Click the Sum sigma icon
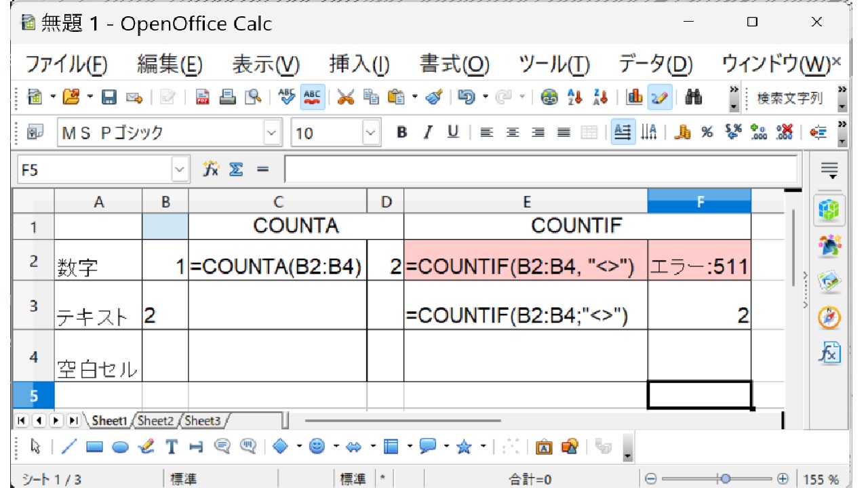This screenshot has width=868, height=488. (236, 169)
